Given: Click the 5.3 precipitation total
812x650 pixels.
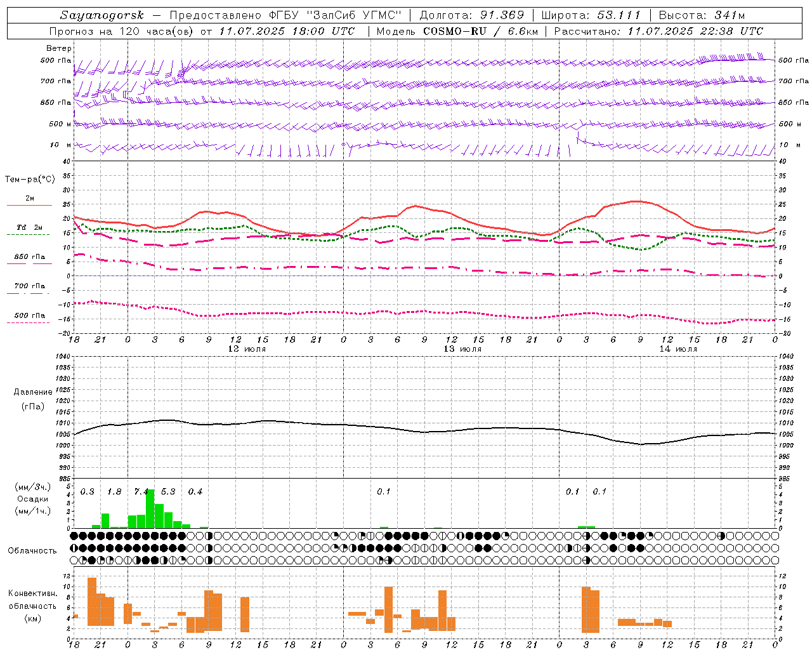Looking at the screenshot, I should [x=168, y=492].
